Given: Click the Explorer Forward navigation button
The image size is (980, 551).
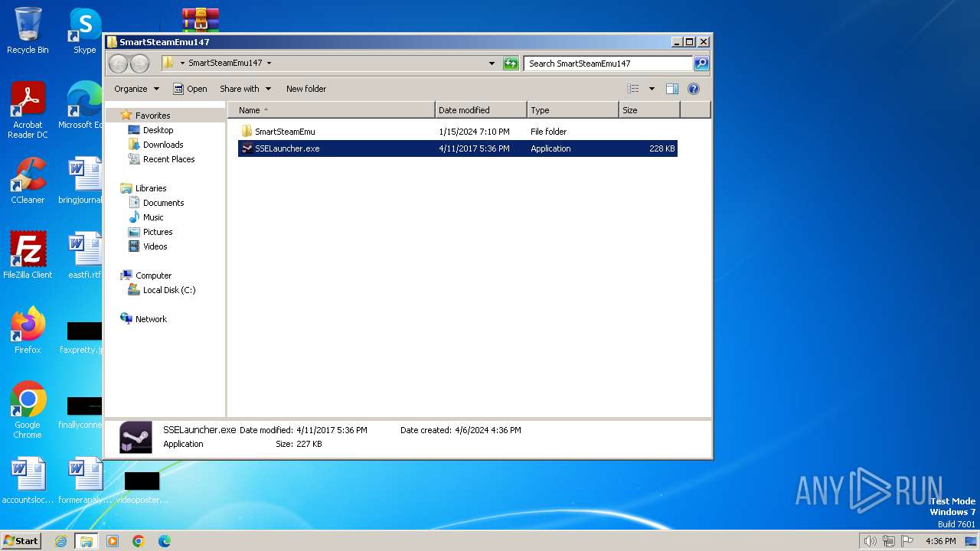Looking at the screenshot, I should [x=139, y=64].
